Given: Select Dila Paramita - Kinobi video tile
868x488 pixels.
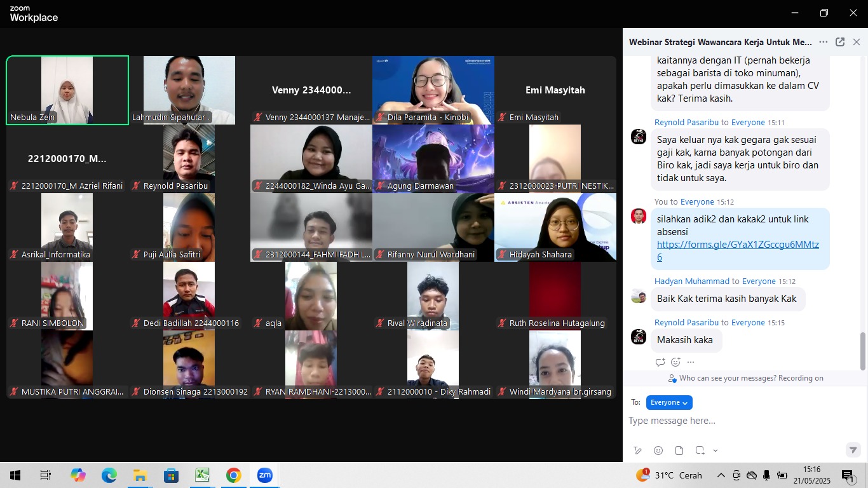Looking at the screenshot, I should point(433,90).
